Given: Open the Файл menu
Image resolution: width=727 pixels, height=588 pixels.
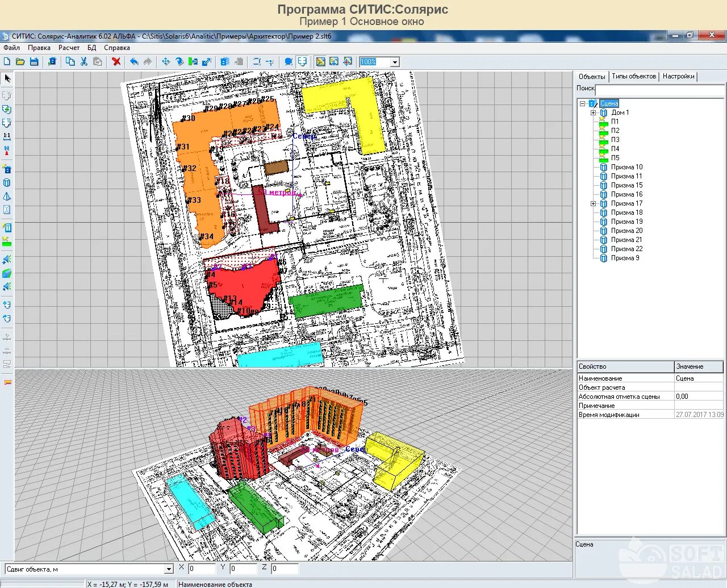Looking at the screenshot, I should coord(11,48).
